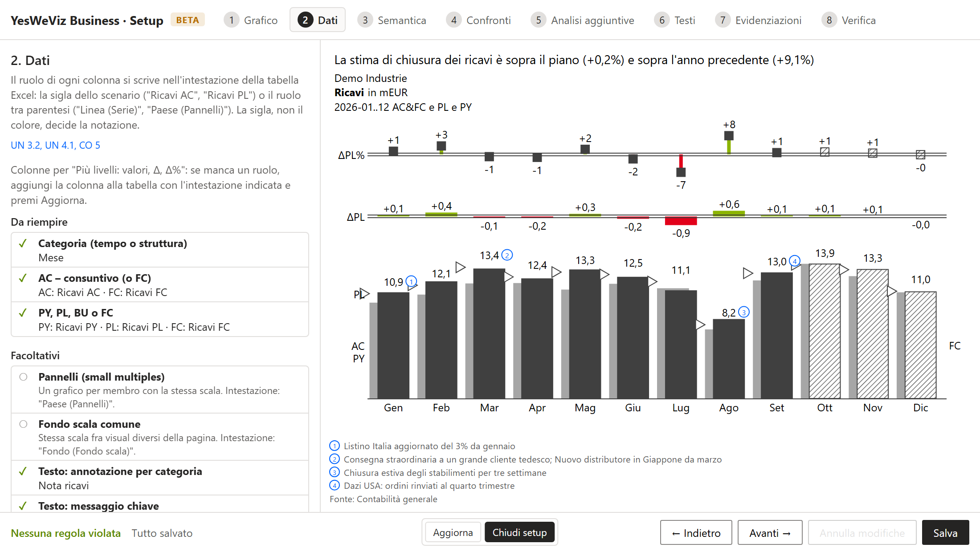Click annotation marker 3 above Ago bar
980x552 pixels.
(743, 312)
